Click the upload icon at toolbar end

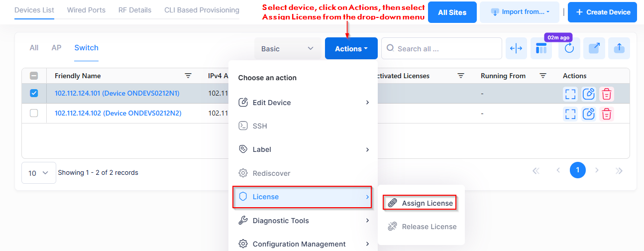619,48
